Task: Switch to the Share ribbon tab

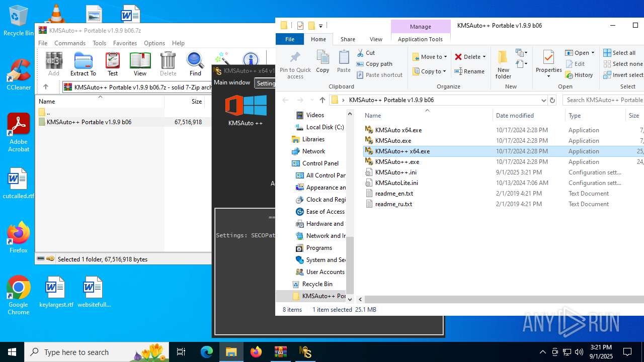Action: point(348,39)
